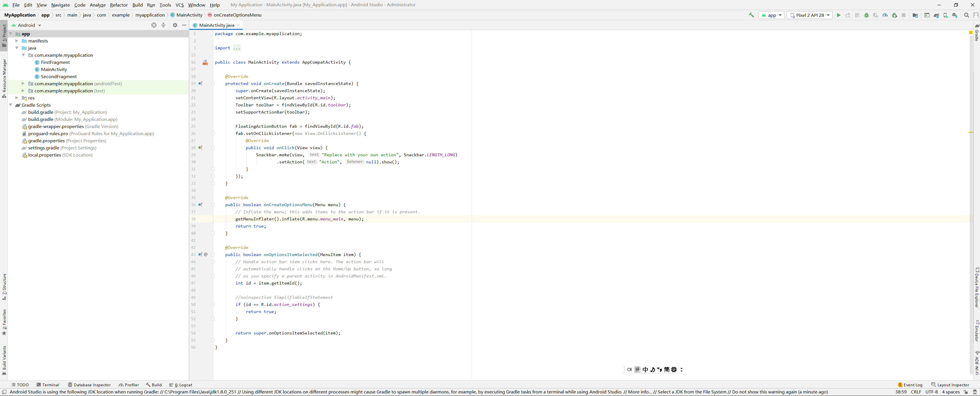Open the Profile app tool
The width and height of the screenshot is (980, 396).
(x=885, y=15)
